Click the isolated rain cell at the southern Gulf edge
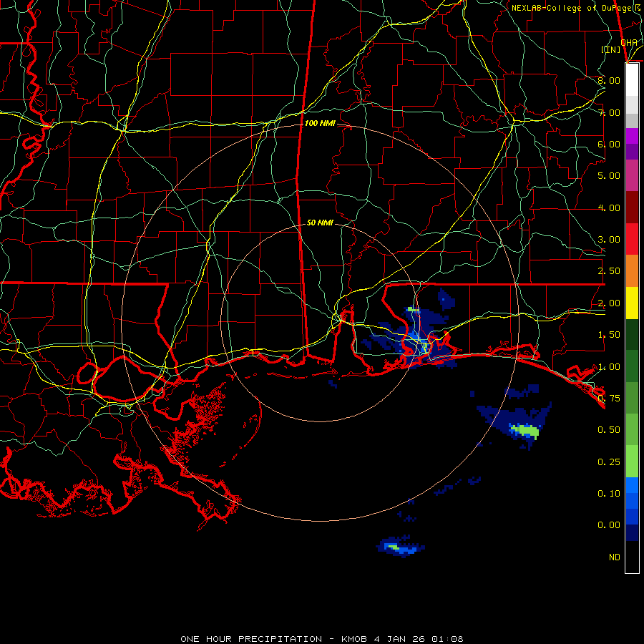 point(401,547)
